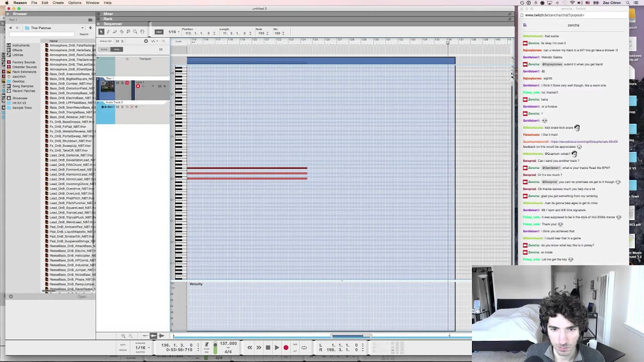644x362 pixels.
Task: Mute the Thor 1 track
Action: tap(118, 83)
